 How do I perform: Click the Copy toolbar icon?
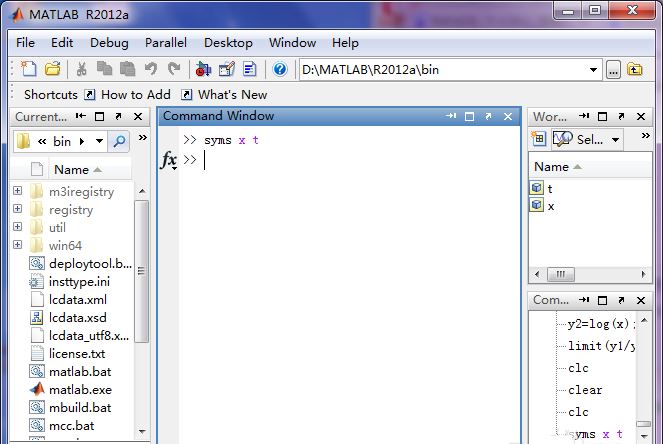point(104,69)
